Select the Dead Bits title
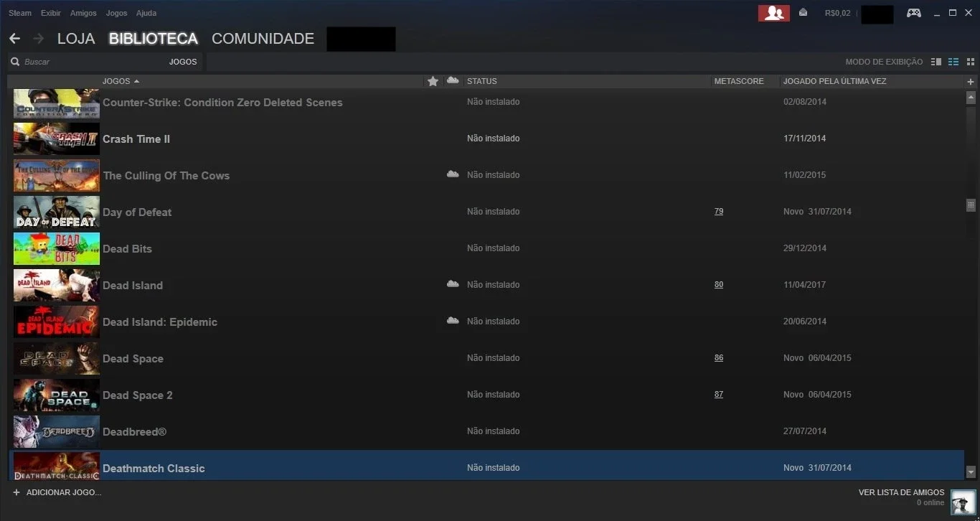The width and height of the screenshot is (980, 521). click(127, 249)
